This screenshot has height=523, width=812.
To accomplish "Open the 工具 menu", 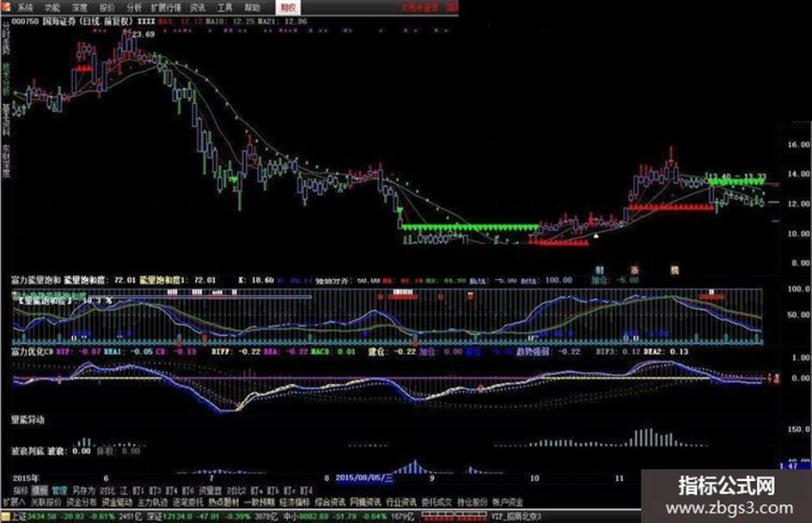I will pyautogui.click(x=225, y=7).
